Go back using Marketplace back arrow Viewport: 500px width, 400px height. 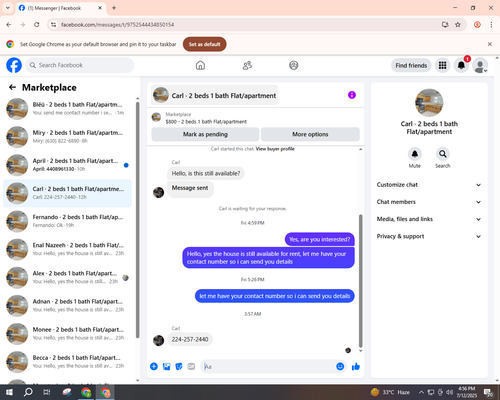(12, 87)
